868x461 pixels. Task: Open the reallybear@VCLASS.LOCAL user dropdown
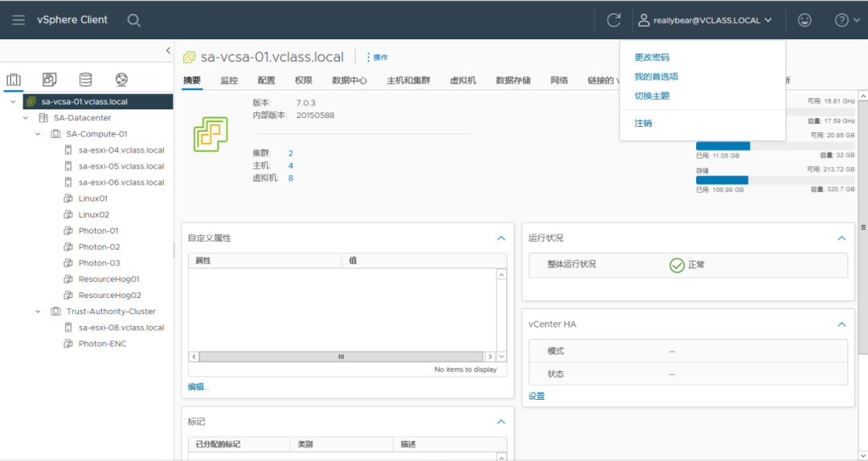705,20
